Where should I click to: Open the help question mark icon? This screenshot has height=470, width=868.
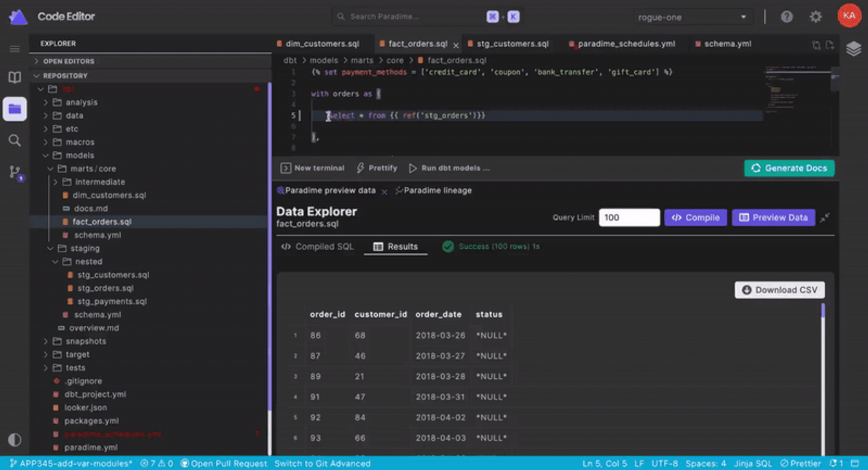(x=787, y=17)
